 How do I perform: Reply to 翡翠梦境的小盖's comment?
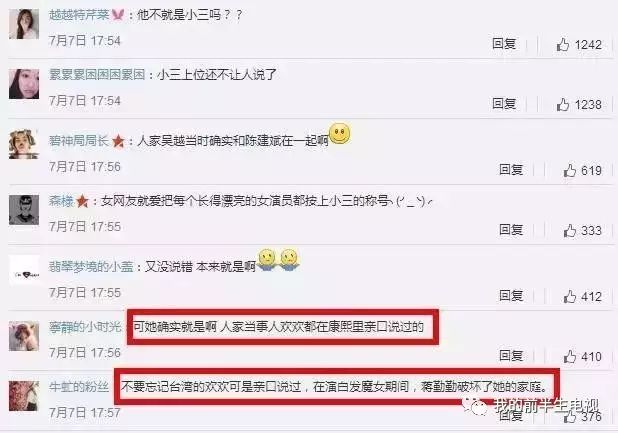coord(511,295)
